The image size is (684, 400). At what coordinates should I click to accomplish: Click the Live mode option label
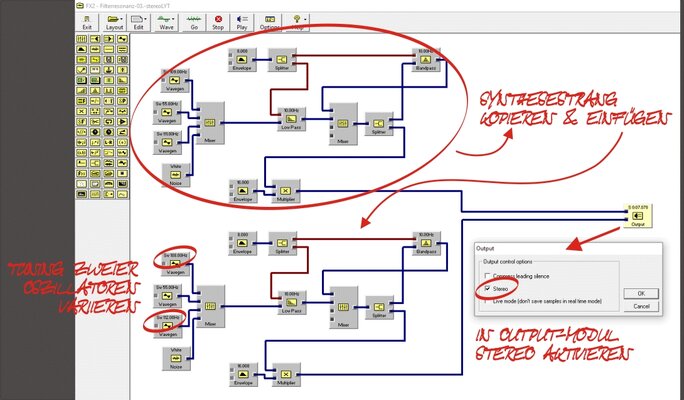(547, 301)
